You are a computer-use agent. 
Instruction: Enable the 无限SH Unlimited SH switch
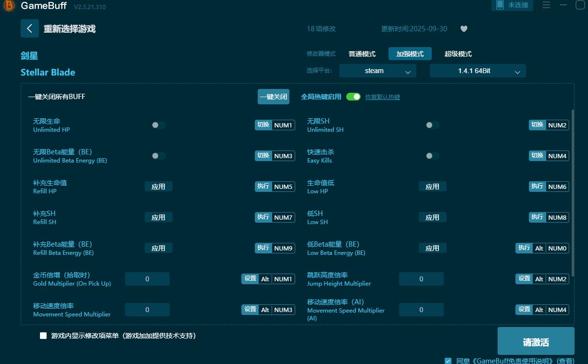[432, 125]
